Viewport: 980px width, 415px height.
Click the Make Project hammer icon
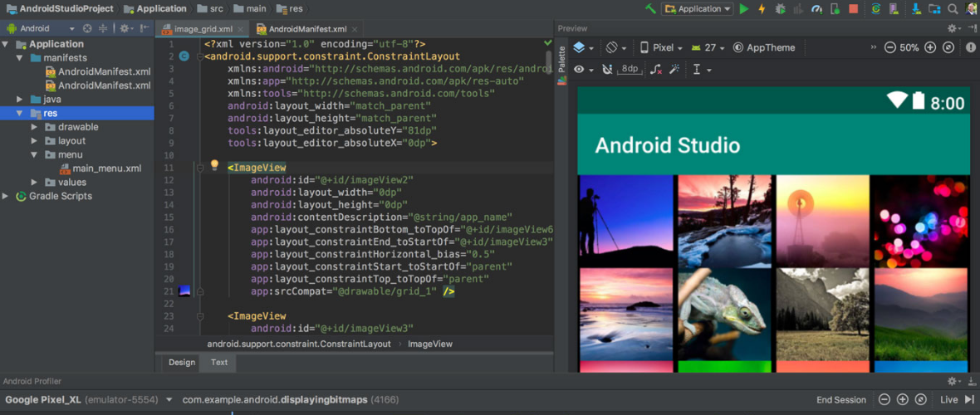click(x=650, y=9)
